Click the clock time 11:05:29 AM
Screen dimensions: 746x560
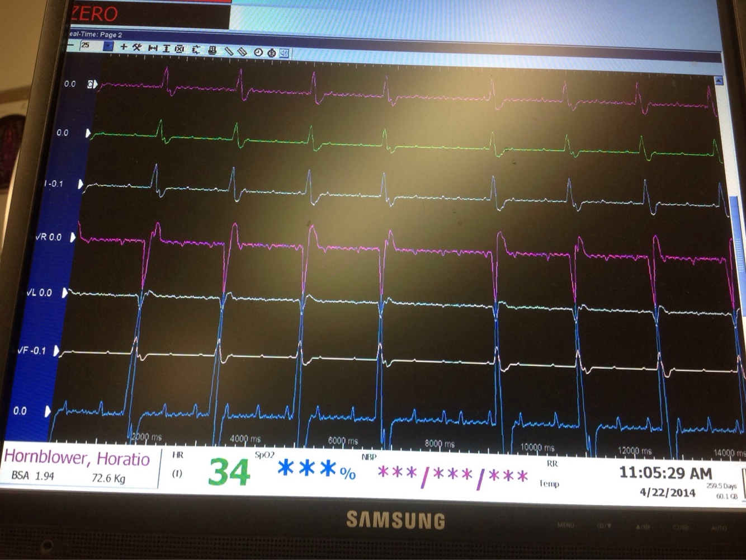coord(665,473)
